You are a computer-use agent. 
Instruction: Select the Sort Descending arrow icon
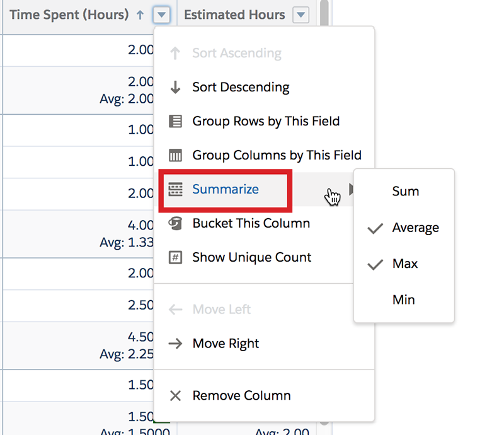click(x=175, y=87)
